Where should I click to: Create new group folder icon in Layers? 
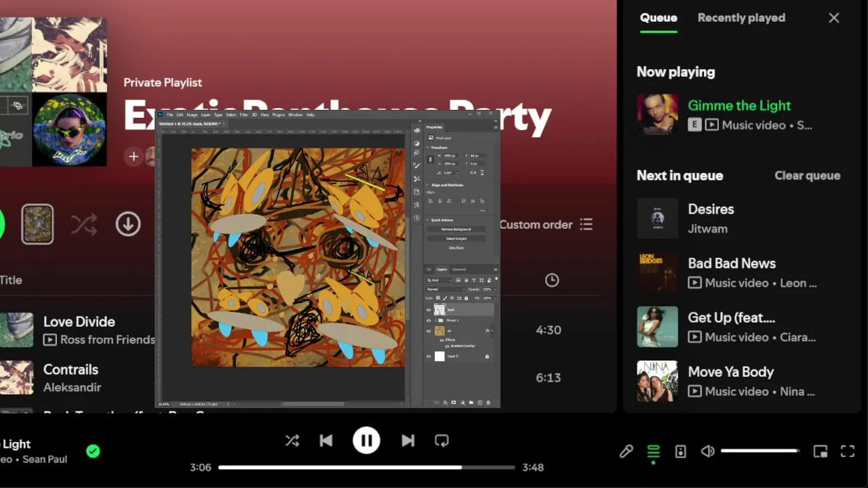pos(471,403)
